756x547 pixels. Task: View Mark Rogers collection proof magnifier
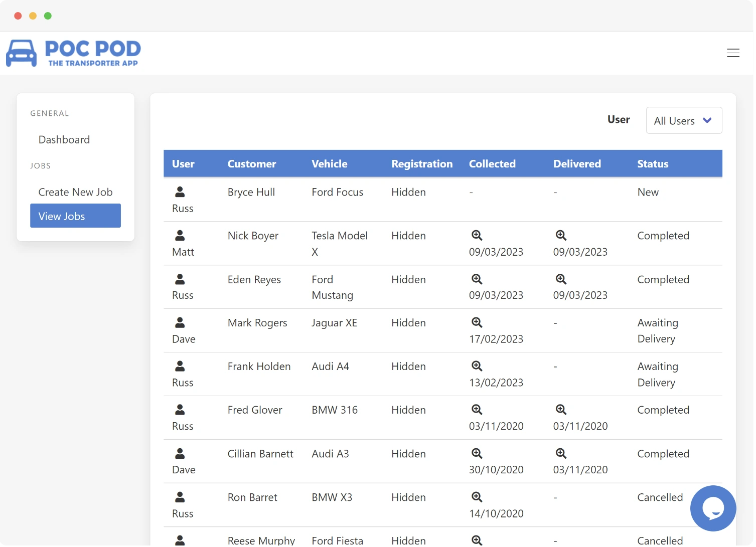[x=477, y=322]
